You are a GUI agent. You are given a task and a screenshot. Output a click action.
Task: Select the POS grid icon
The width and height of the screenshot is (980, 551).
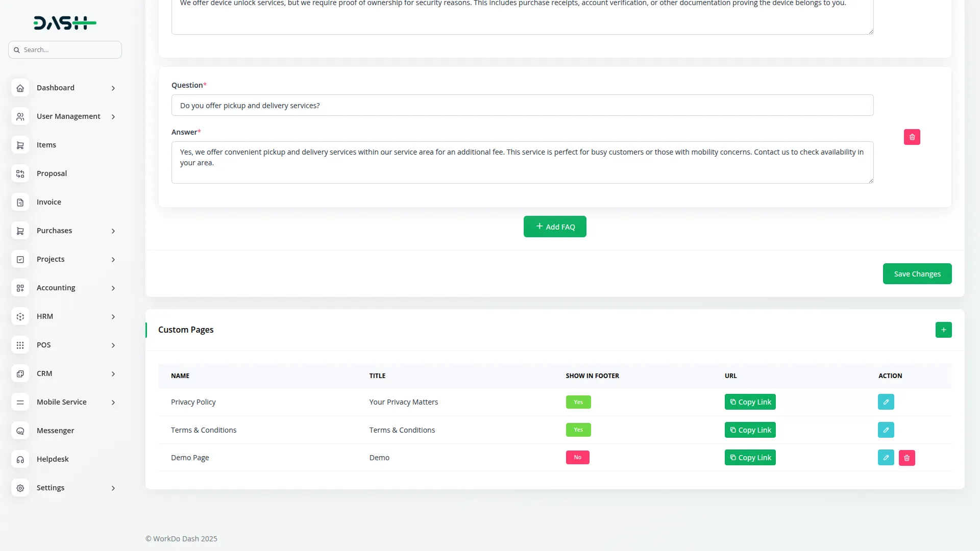pyautogui.click(x=20, y=345)
